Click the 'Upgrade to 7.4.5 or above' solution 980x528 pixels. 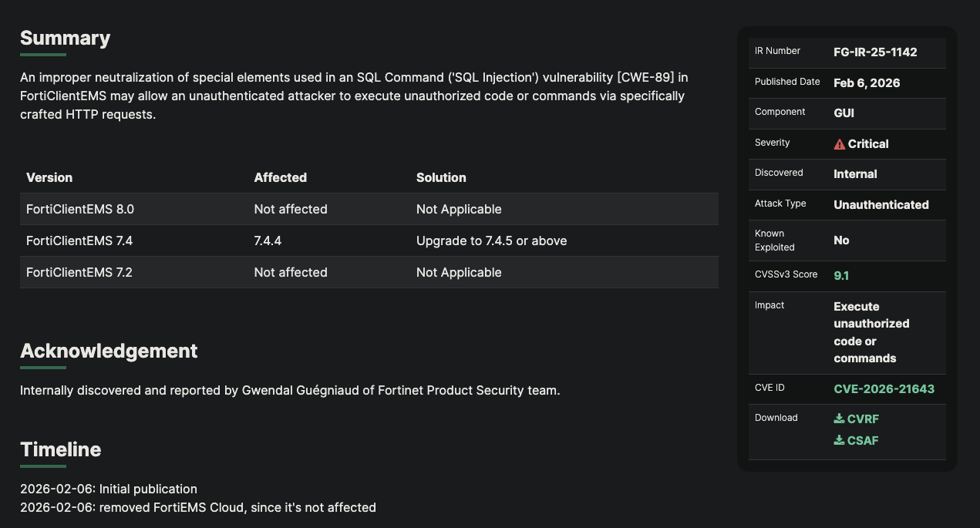491,241
